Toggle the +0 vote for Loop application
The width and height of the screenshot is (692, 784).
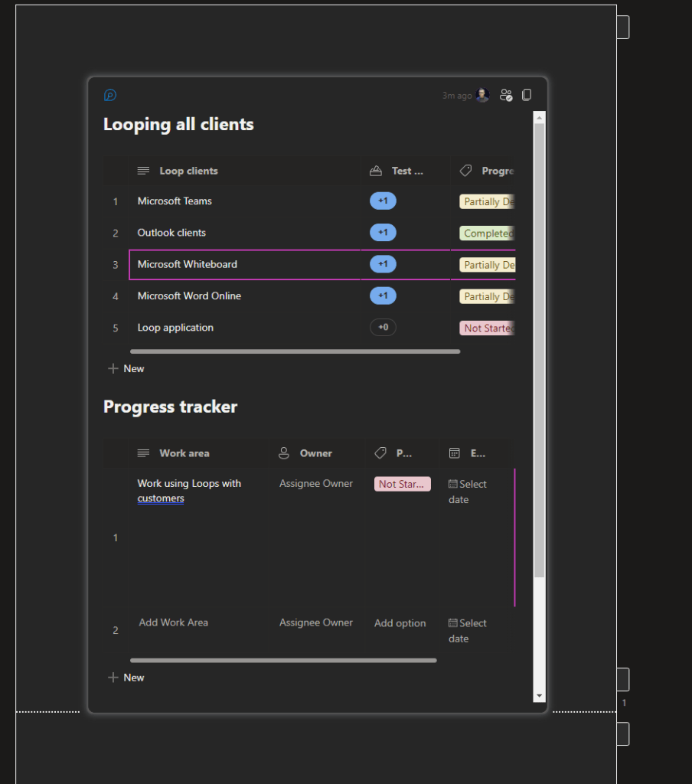tap(383, 328)
